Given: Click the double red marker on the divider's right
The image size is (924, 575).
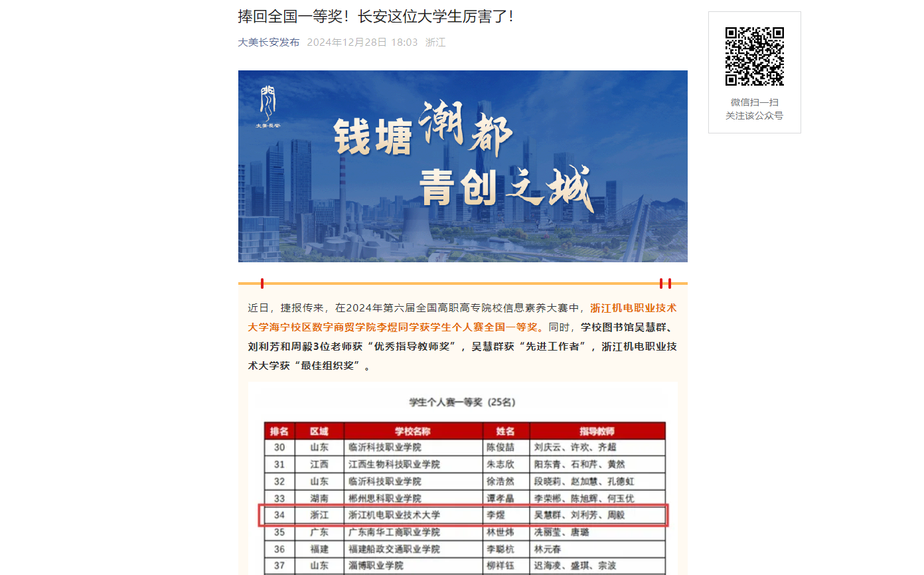Looking at the screenshot, I should pyautogui.click(x=665, y=284).
